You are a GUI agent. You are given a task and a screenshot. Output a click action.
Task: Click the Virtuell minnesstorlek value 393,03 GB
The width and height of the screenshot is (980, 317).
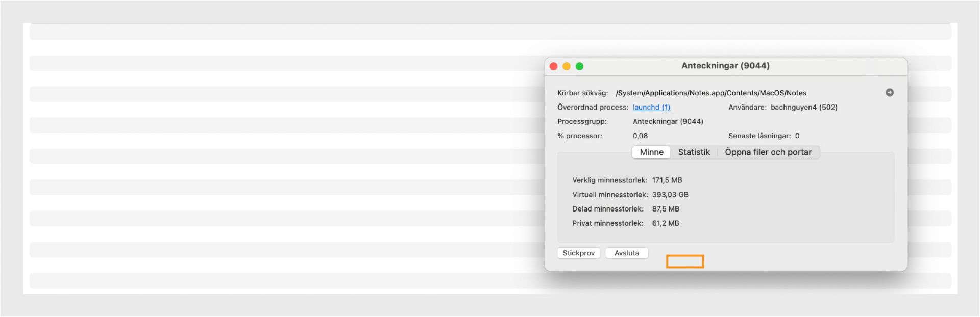(670, 194)
